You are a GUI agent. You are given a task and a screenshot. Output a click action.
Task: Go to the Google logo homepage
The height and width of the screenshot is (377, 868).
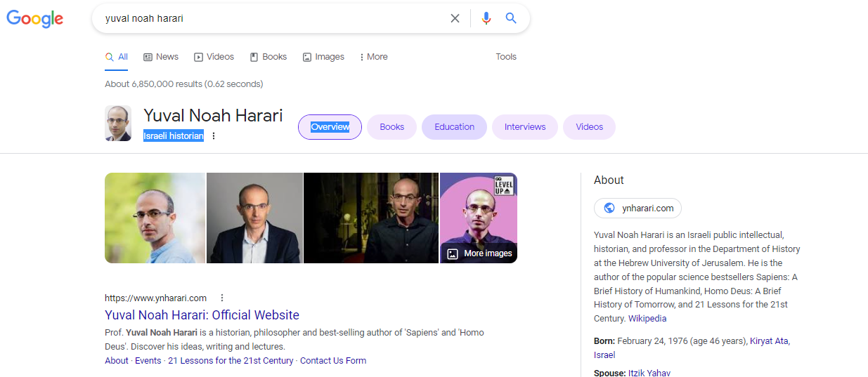35,19
